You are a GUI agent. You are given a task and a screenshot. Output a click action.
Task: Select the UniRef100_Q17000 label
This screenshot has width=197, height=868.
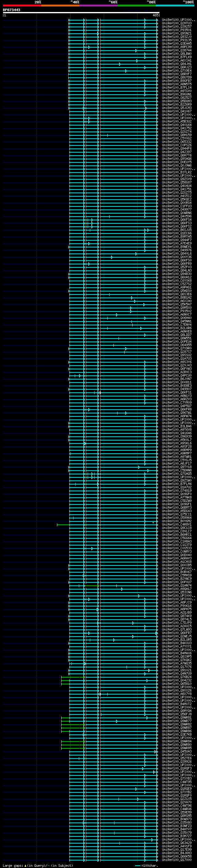[177, 860]
